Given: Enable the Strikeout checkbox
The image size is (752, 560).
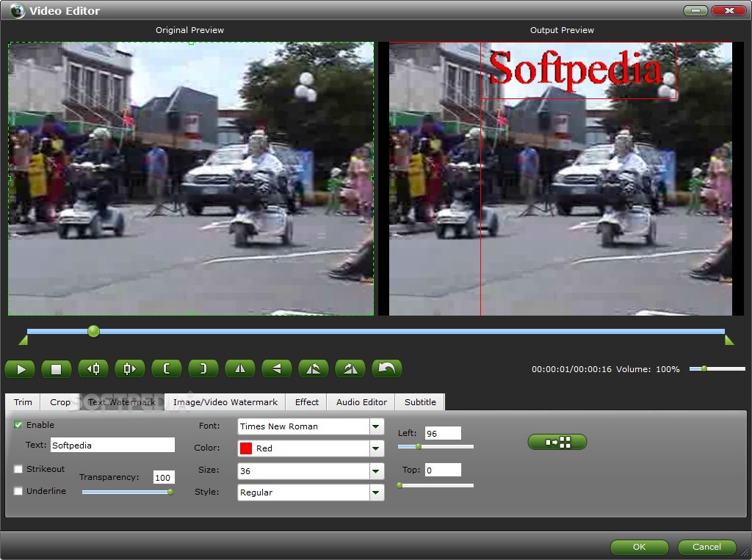Looking at the screenshot, I should click(x=18, y=469).
